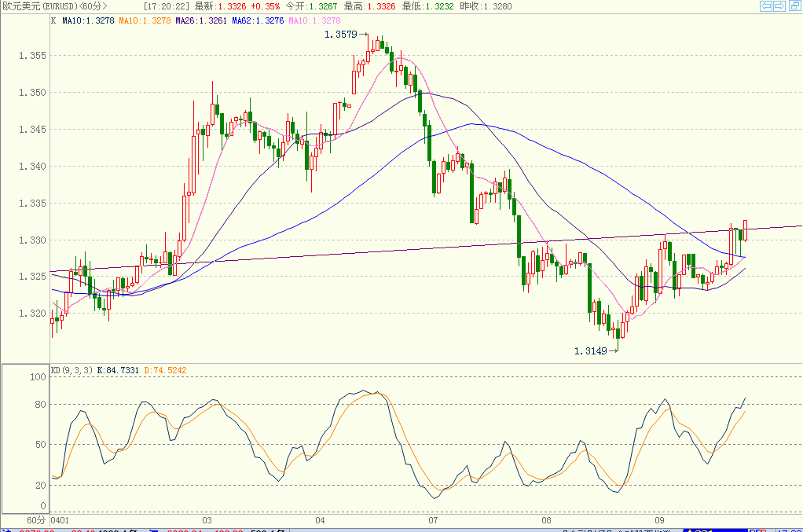Click the K:84.7331 value
The width and height of the screenshot is (803, 532).
118,370
